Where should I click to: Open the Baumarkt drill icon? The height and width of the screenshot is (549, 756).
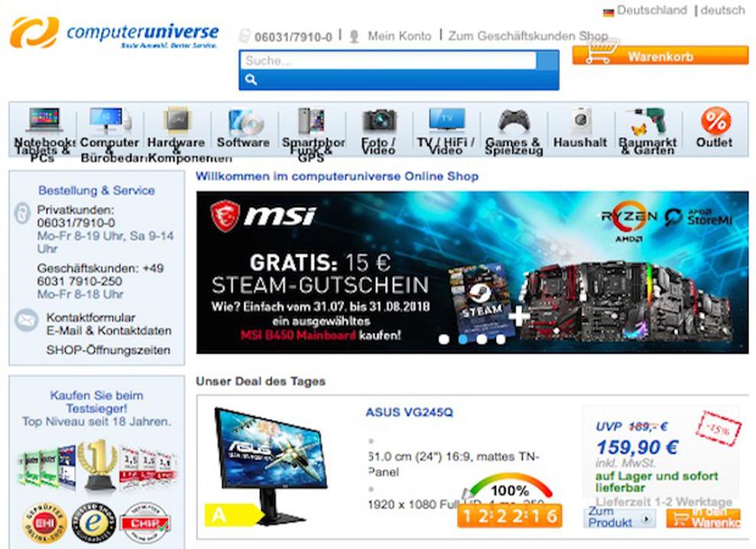tap(647, 121)
